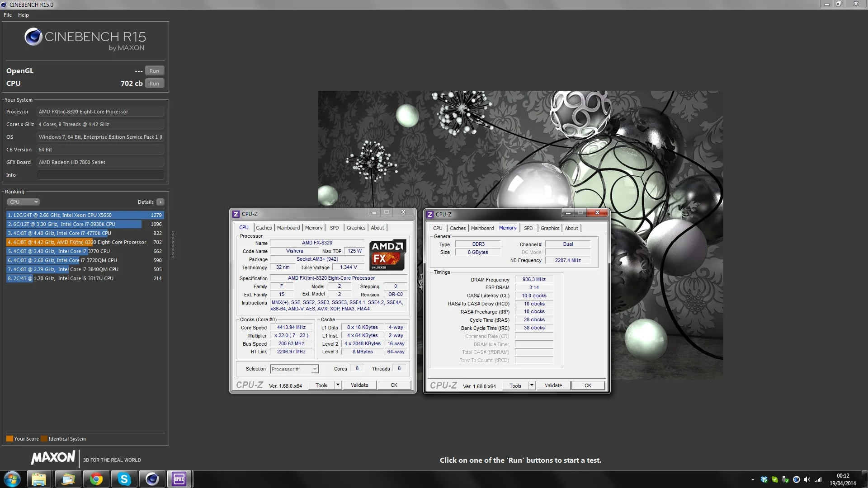Viewport: 868px width, 488px height.
Task: Select the AMD FX-8320 ranking row
Action: tap(85, 242)
